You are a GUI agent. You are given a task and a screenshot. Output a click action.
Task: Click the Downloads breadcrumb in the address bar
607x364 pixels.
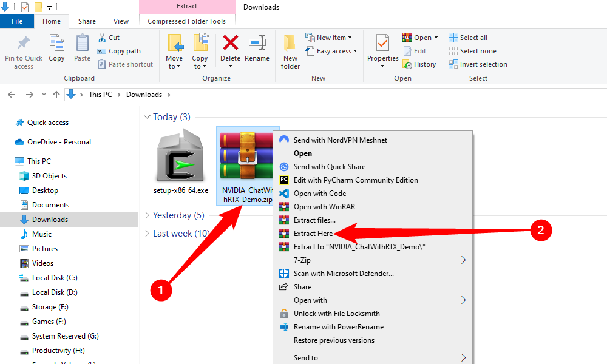[144, 95]
